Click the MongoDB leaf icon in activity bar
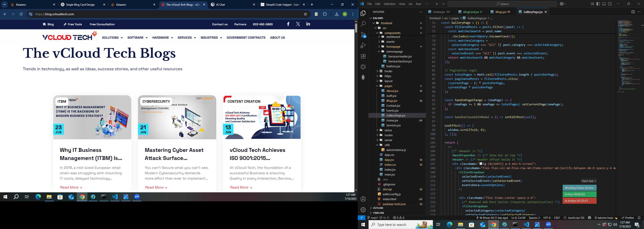The image size is (644, 229). click(x=363, y=78)
